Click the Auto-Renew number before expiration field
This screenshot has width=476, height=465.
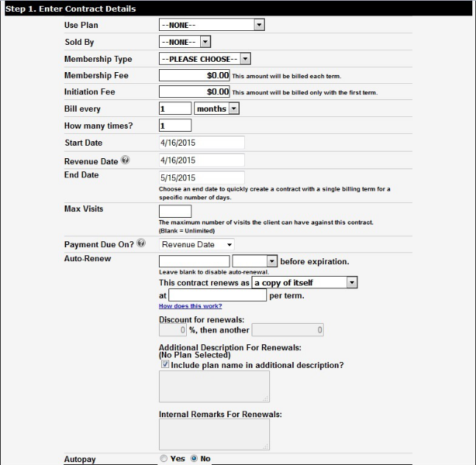click(194, 261)
